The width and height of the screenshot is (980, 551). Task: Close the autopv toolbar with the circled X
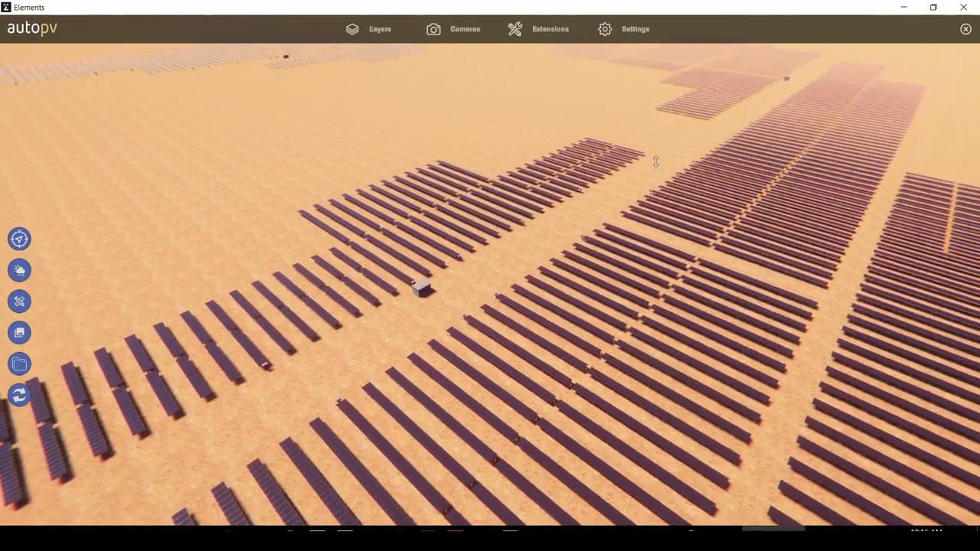(965, 29)
